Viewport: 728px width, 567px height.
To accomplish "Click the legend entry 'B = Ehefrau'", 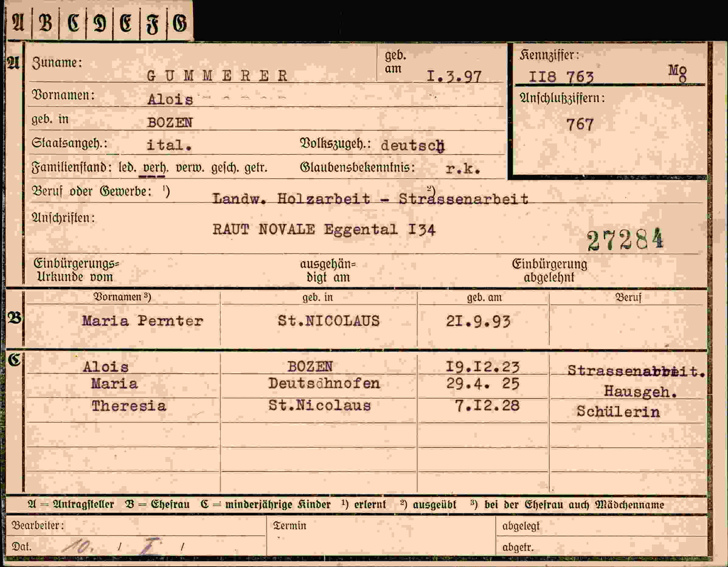I will (x=157, y=504).
